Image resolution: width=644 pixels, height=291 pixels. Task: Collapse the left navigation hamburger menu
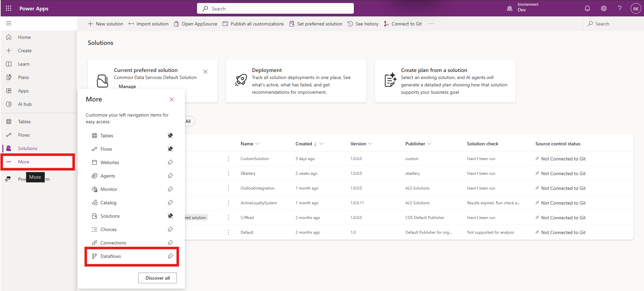click(9, 23)
